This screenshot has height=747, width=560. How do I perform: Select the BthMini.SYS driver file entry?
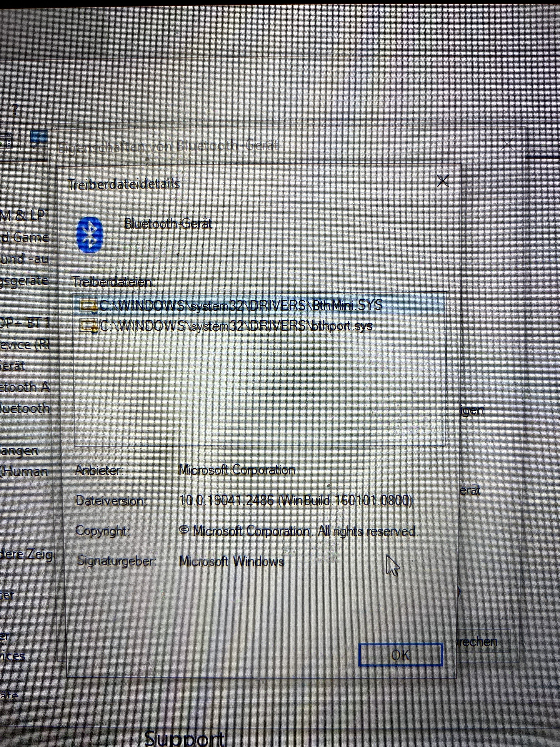pyautogui.click(x=241, y=305)
